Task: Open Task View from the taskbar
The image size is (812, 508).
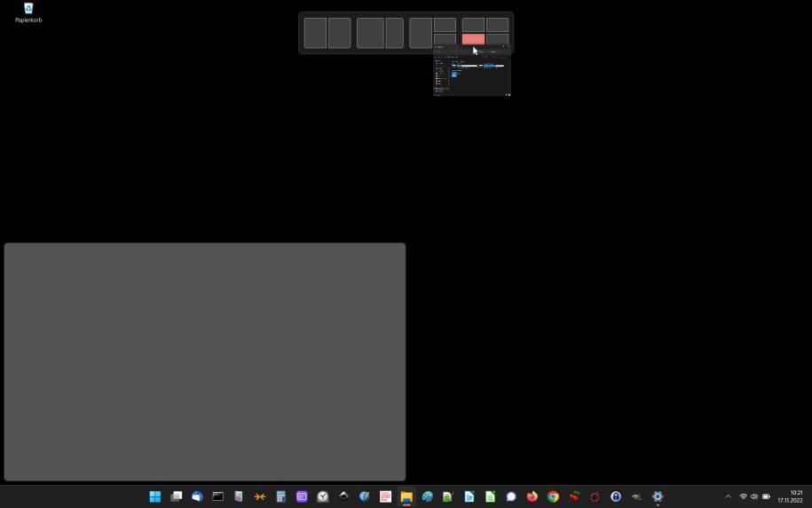Action: [x=176, y=496]
